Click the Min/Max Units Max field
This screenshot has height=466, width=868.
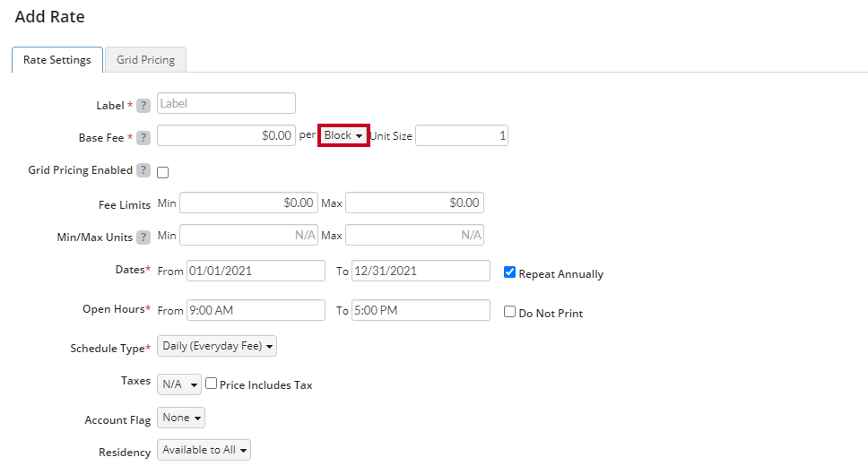click(414, 235)
